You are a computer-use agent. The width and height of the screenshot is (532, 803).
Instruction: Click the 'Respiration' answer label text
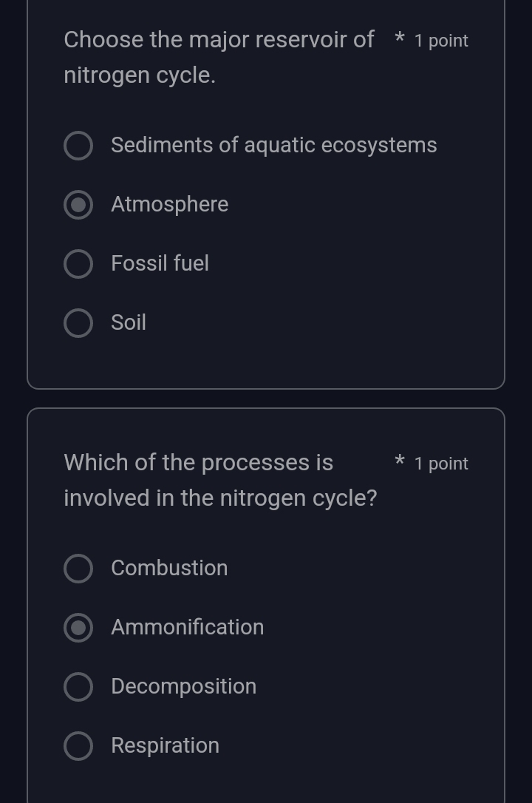click(x=165, y=745)
